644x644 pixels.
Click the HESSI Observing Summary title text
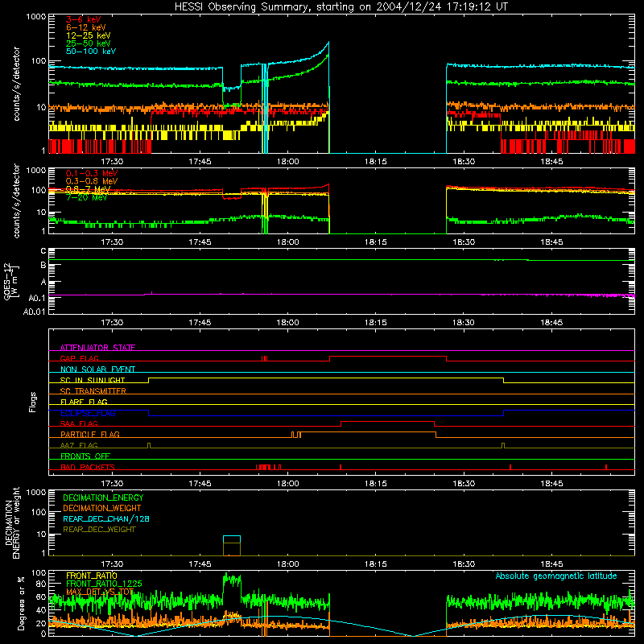click(x=341, y=6)
